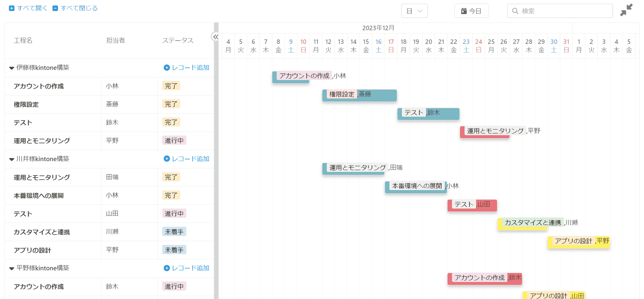Click the アプリの設計 平野 Gantt bar

579,242
